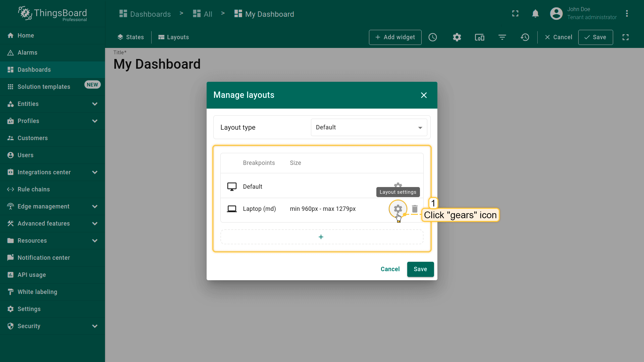
Task: Open the notifications bell
Action: click(535, 14)
